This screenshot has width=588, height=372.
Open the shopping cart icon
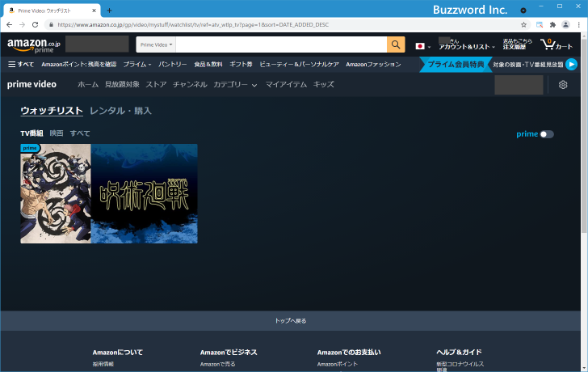(556, 44)
